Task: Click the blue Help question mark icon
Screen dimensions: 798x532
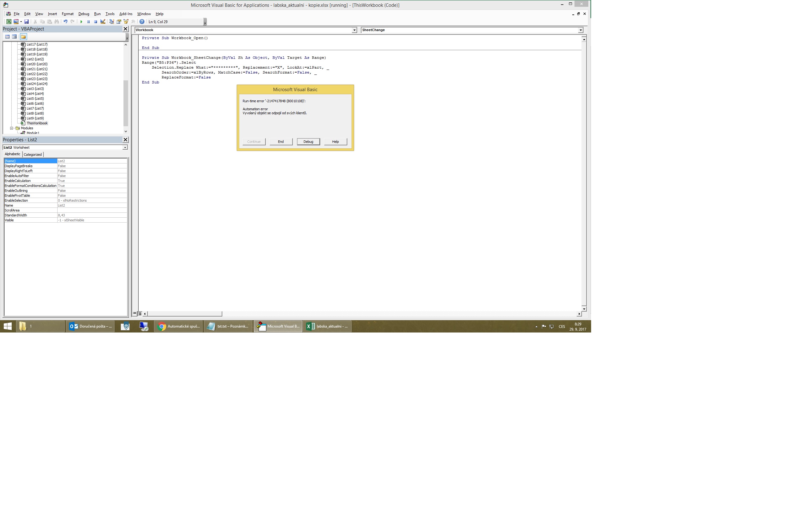Action: (x=142, y=22)
